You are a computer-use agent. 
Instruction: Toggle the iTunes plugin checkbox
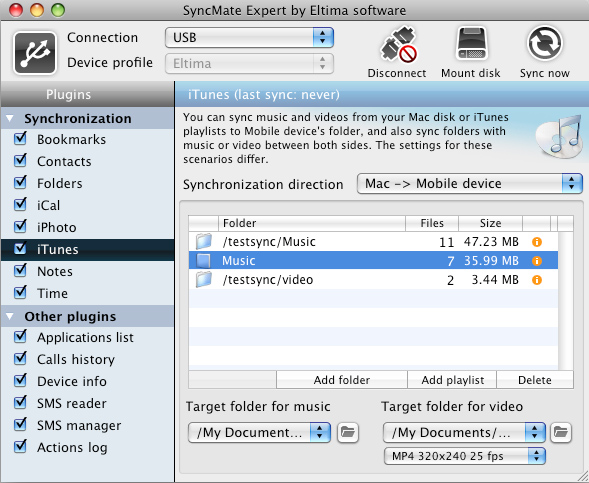tap(20, 248)
